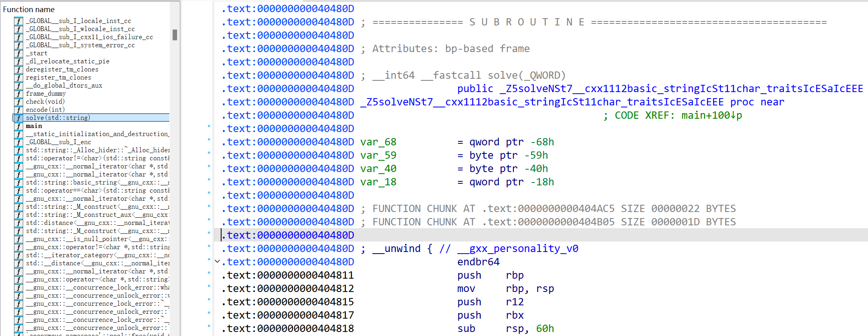Select encode(int) in the function list

click(45, 110)
